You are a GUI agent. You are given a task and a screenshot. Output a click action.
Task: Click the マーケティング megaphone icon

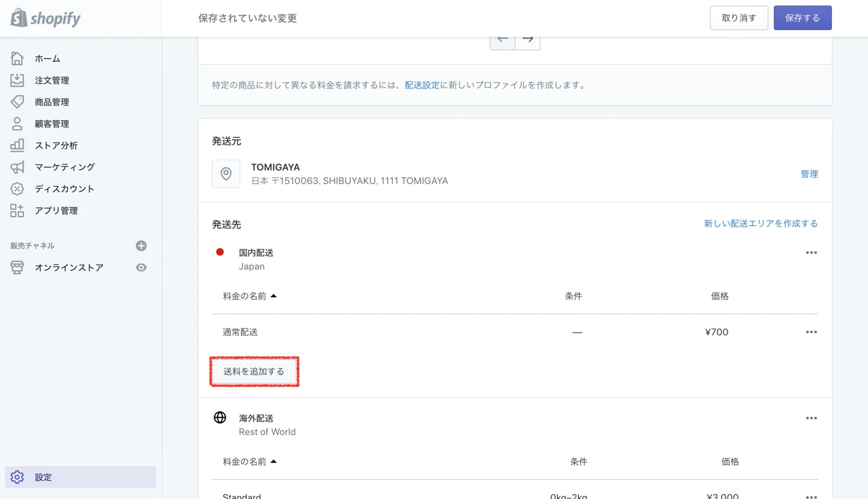(x=17, y=167)
